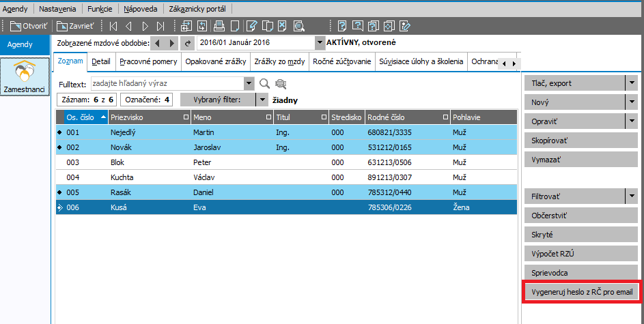This screenshot has height=324, width=644.
Task: Click Vygeneruj heslo z RČ pro email
Action: (x=582, y=292)
